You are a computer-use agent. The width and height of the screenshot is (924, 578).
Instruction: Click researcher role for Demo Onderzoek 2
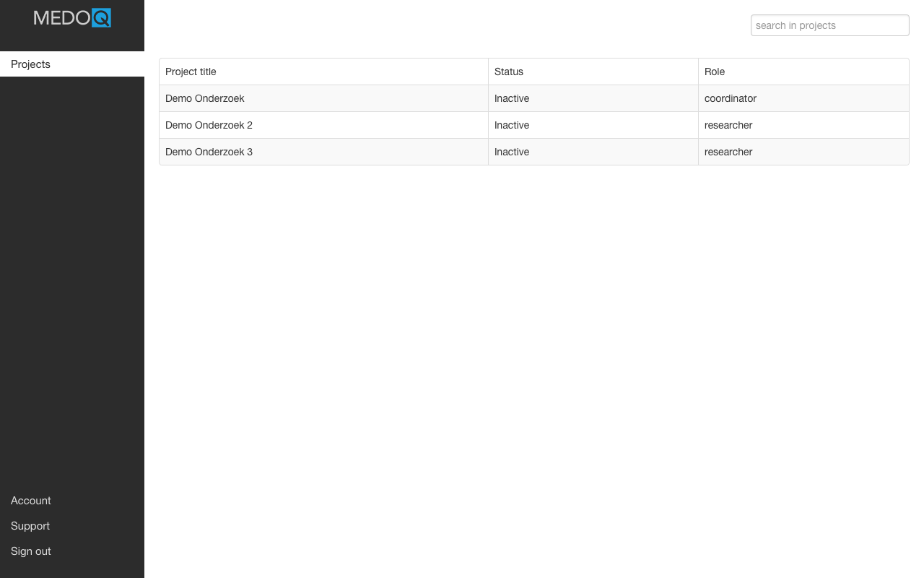click(x=728, y=125)
